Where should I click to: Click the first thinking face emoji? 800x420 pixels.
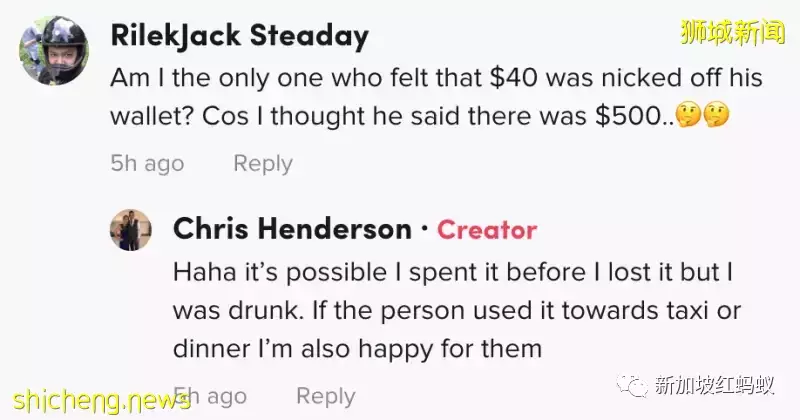click(688, 115)
